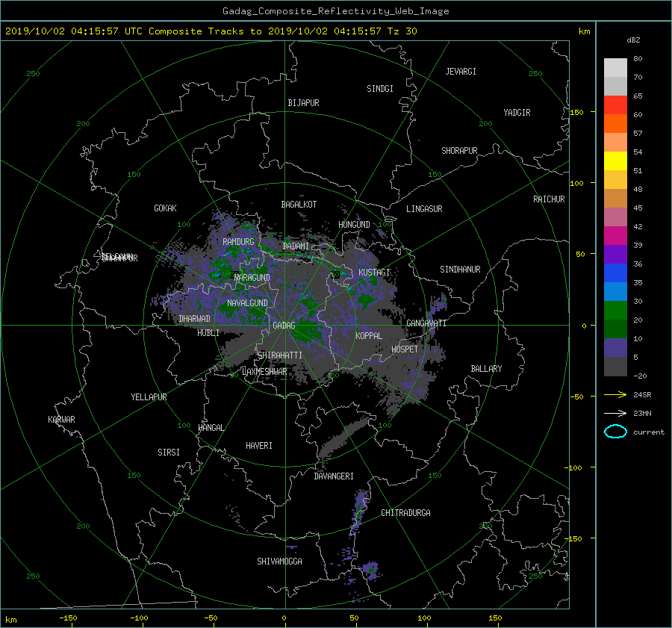Click the '150' tick on right km axis

(577, 112)
